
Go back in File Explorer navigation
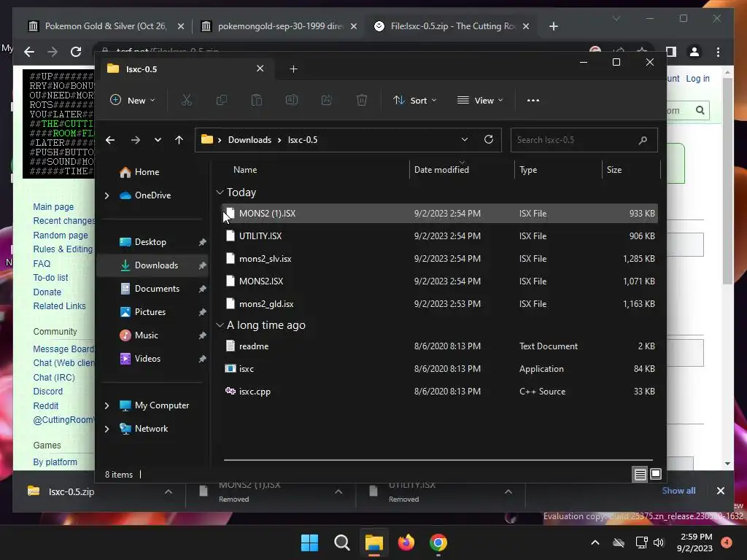110,140
